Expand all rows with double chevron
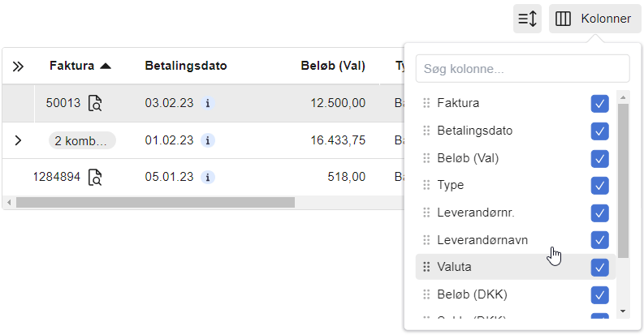 point(18,67)
